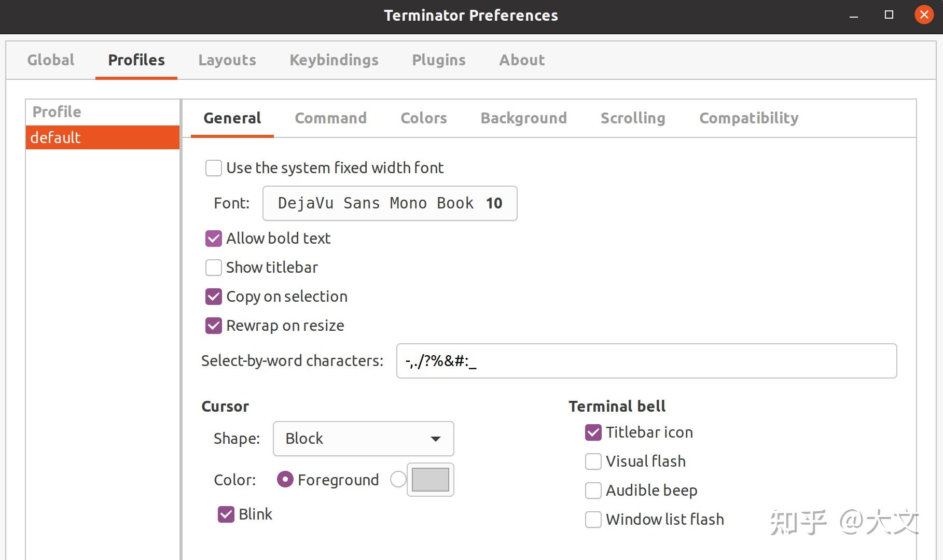Open the cursor Shape dropdown
Image resolution: width=943 pixels, height=560 pixels.
coord(363,439)
